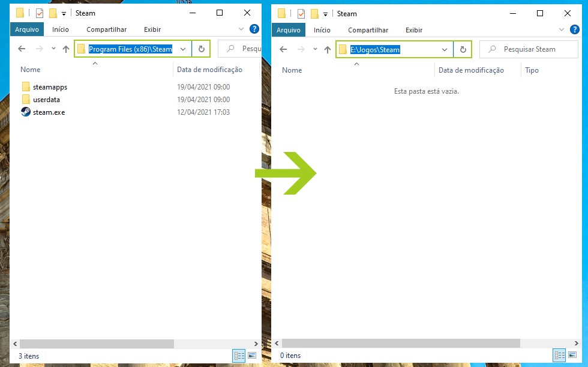588x367 pixels.
Task: Click horizontal scrollbar thumb in left window
Action: pyautogui.click(x=97, y=344)
